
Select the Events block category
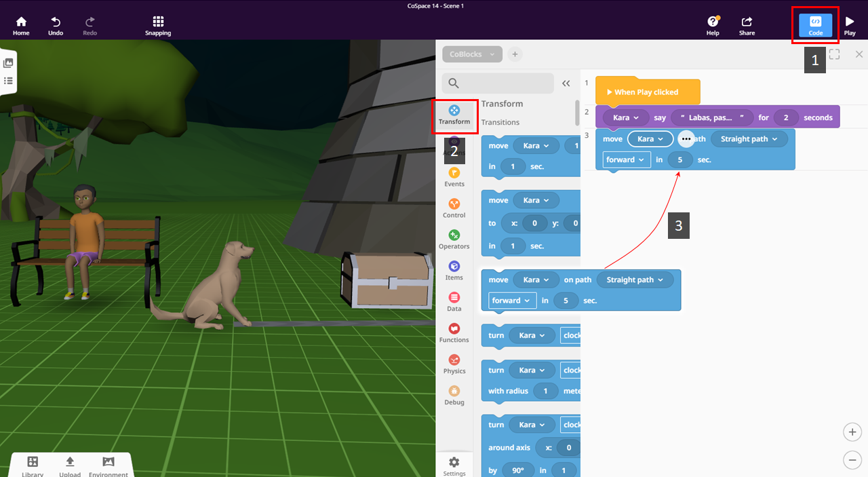click(x=454, y=178)
